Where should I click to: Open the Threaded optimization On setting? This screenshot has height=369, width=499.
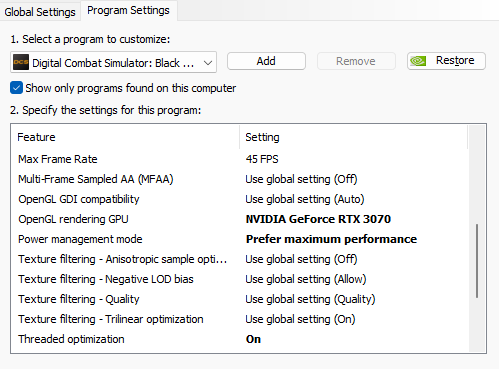click(x=253, y=339)
